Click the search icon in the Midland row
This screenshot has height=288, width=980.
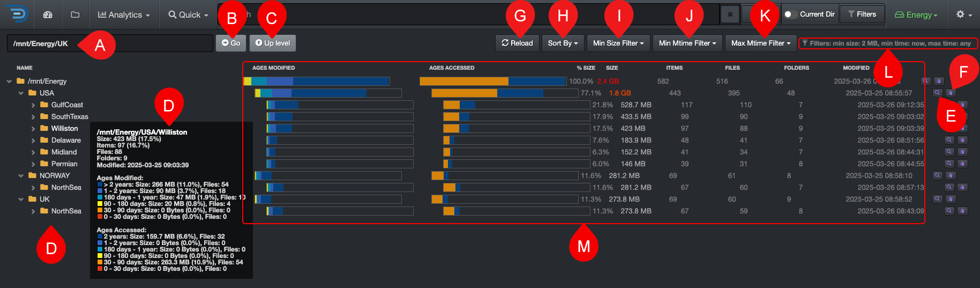coord(949,152)
